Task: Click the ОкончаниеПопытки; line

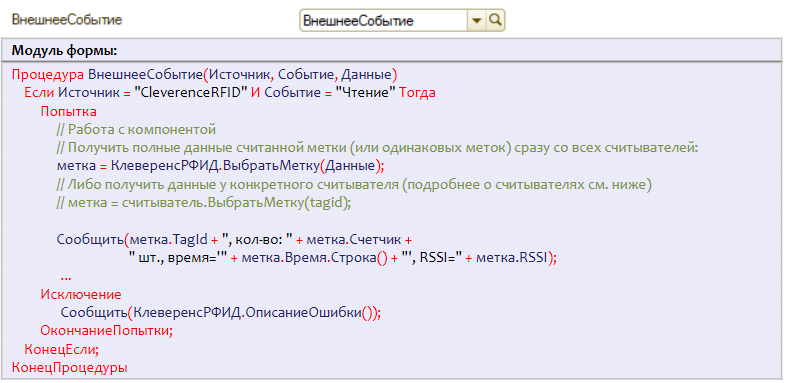Action: click(x=106, y=330)
